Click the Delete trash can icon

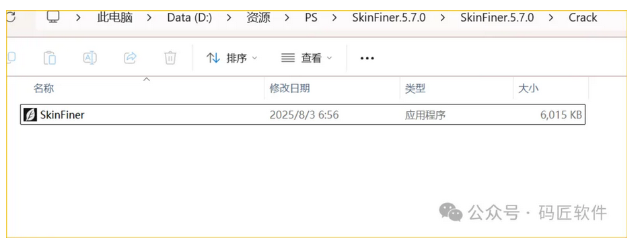coord(170,58)
